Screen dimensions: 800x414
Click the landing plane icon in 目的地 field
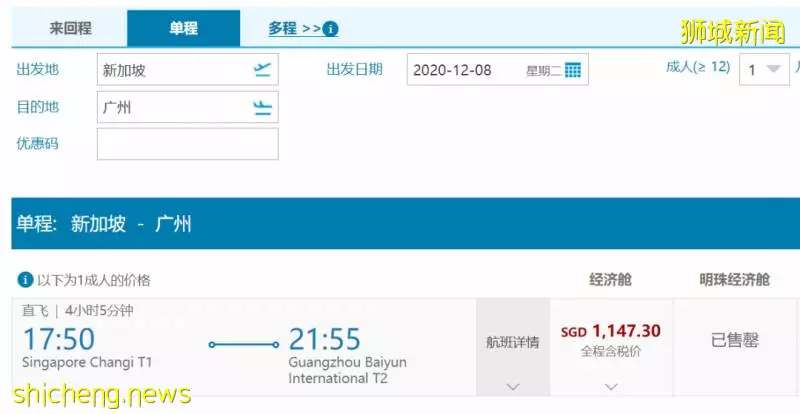[262, 108]
